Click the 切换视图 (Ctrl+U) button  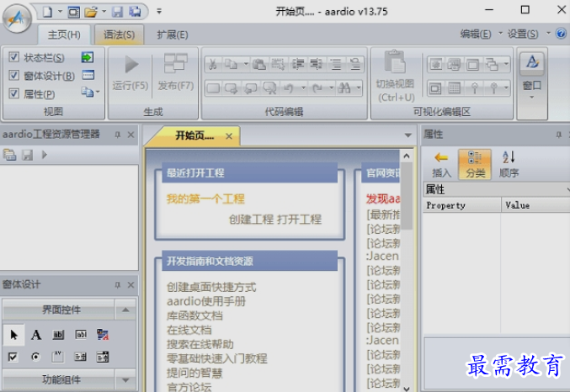395,77
